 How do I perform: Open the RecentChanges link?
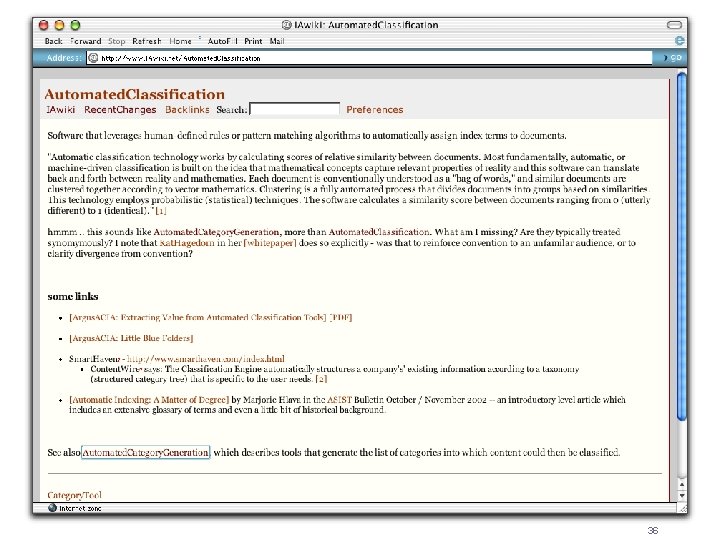coord(120,110)
